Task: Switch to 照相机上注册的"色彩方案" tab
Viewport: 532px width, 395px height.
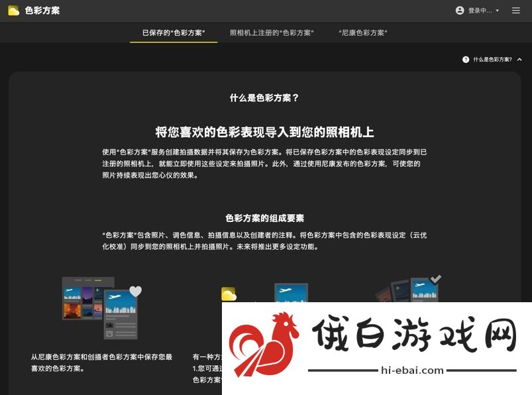Action: [272, 32]
